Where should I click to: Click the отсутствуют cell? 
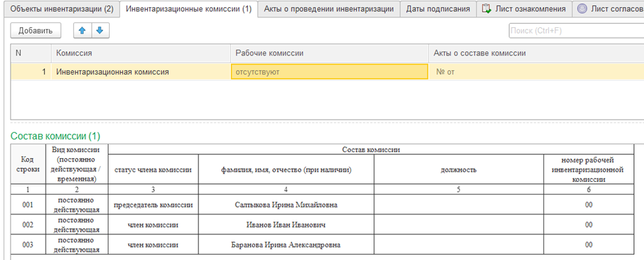[329, 72]
